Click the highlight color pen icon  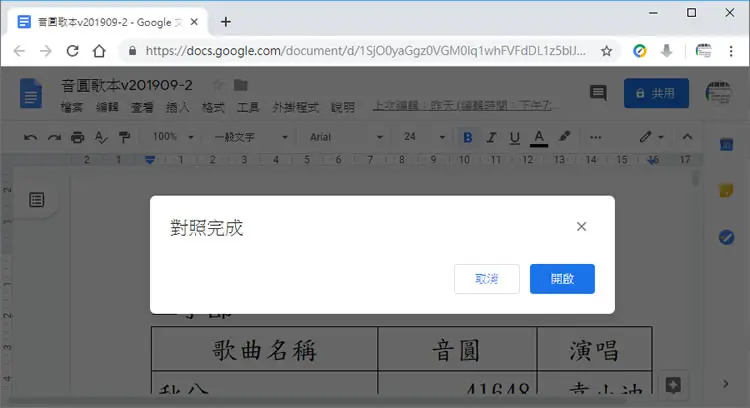click(564, 137)
